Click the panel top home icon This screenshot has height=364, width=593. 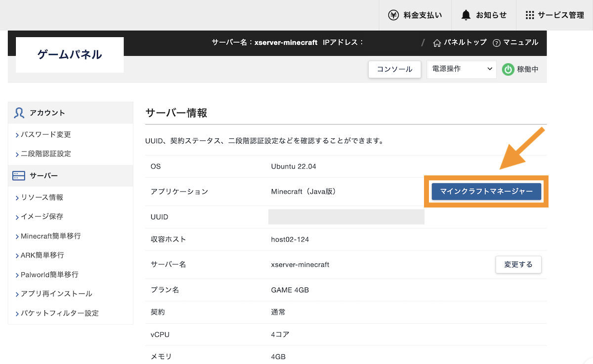(437, 43)
